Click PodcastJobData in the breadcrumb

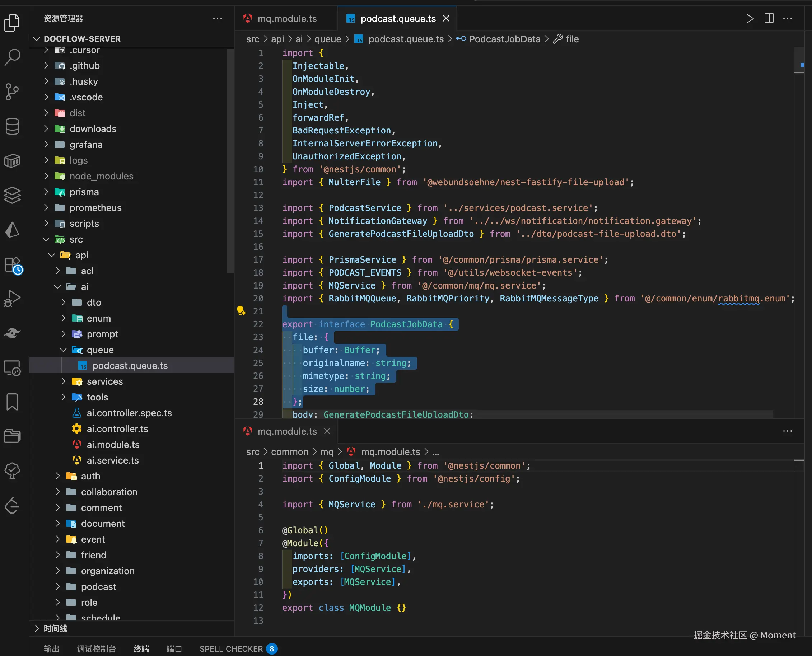pyautogui.click(x=504, y=39)
